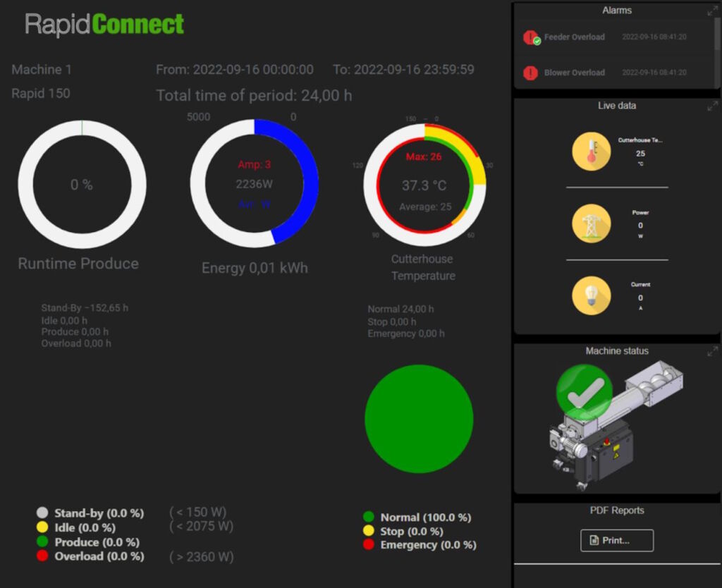This screenshot has height=588, width=722.
Task: Click the Feeder Overload alarm icon
Action: tap(531, 37)
